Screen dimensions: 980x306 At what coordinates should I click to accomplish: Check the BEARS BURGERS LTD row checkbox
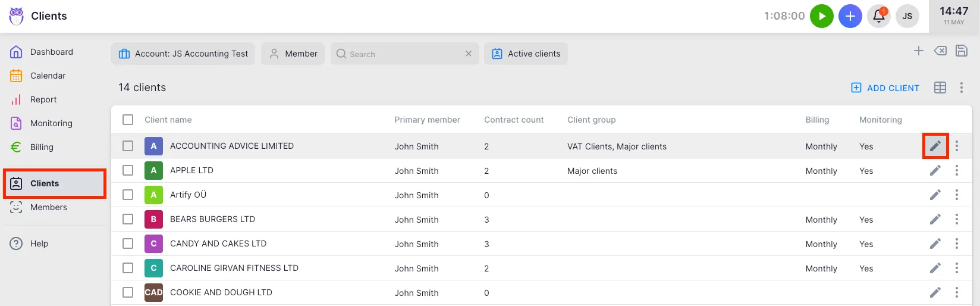tap(128, 219)
